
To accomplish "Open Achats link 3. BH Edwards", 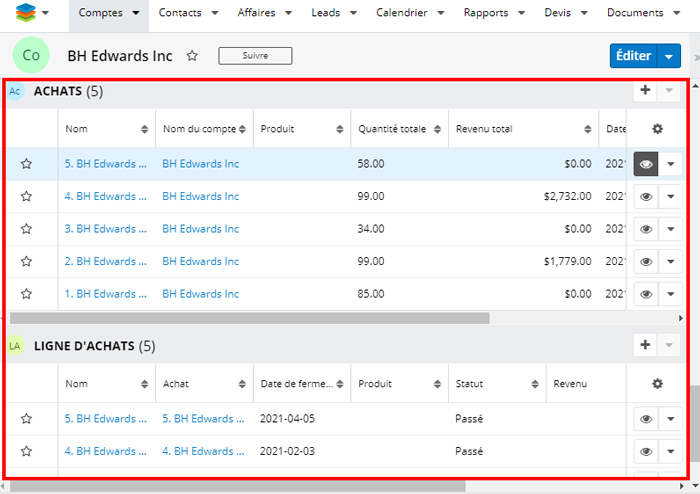I will pos(105,229).
